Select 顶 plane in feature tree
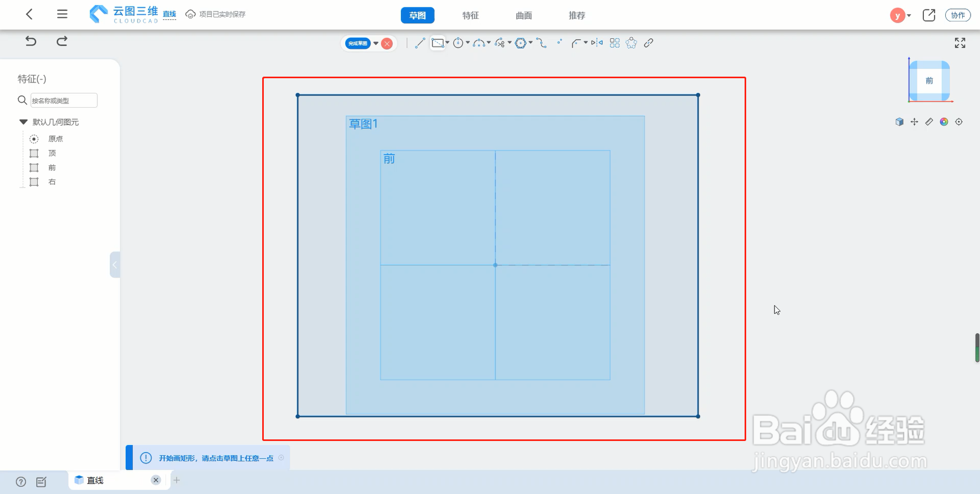 (52, 153)
